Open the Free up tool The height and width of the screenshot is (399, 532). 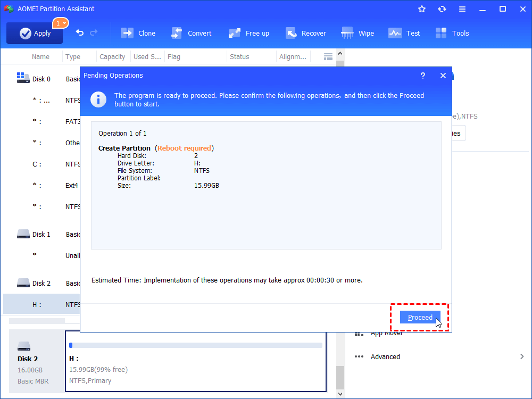(x=248, y=33)
